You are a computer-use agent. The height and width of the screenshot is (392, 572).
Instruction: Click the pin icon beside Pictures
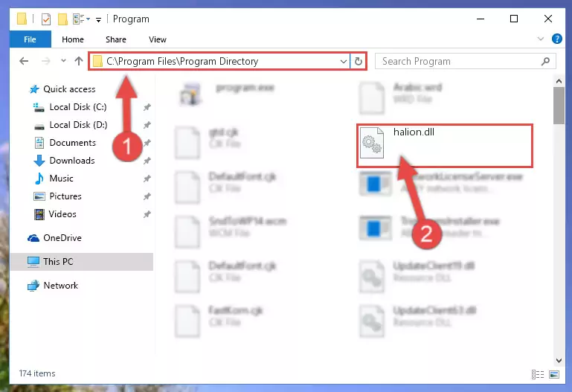147,196
